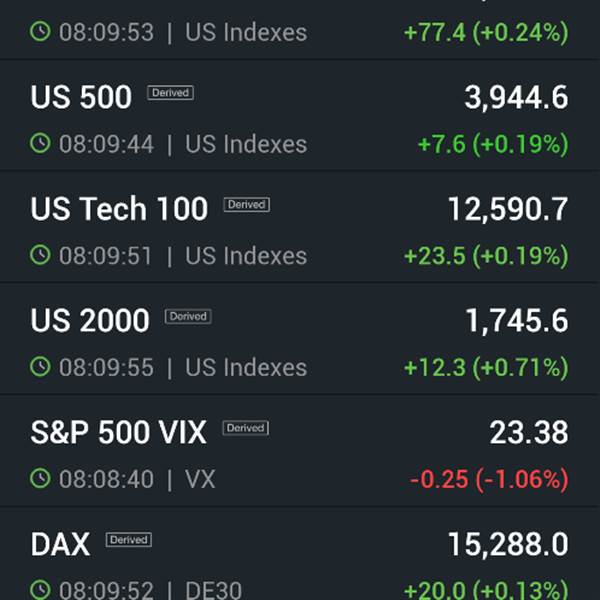Click the US 500 price 3,944.6
The height and width of the screenshot is (600, 600).
pyautogui.click(x=516, y=98)
